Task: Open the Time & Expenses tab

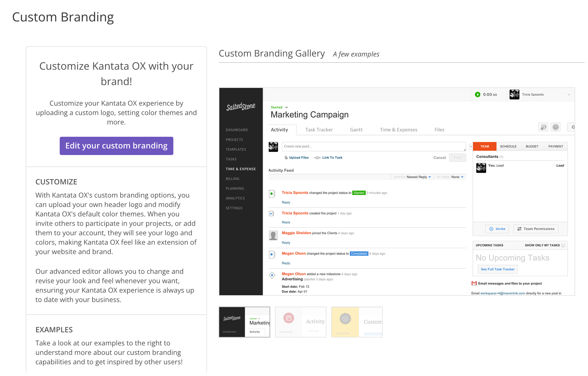Action: (398, 130)
